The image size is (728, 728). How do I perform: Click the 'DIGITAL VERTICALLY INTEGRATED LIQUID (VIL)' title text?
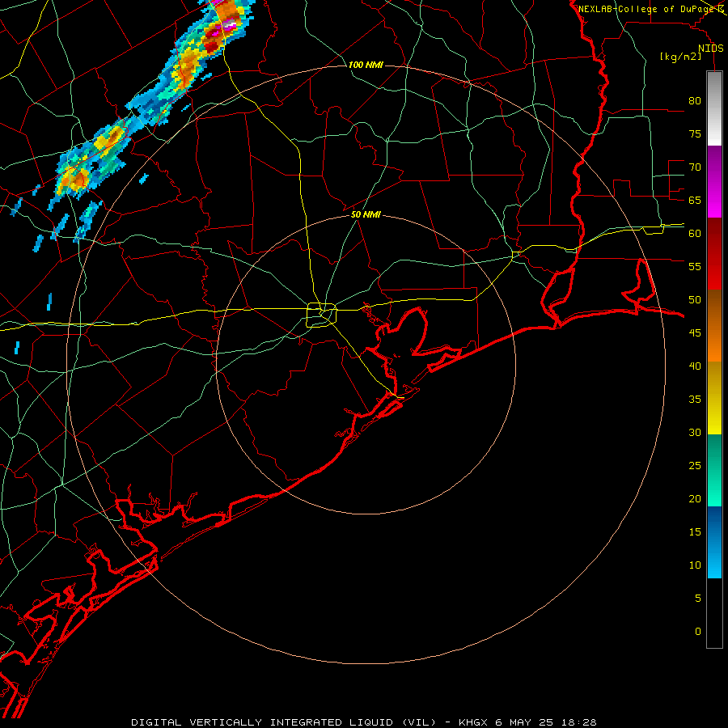(x=284, y=722)
